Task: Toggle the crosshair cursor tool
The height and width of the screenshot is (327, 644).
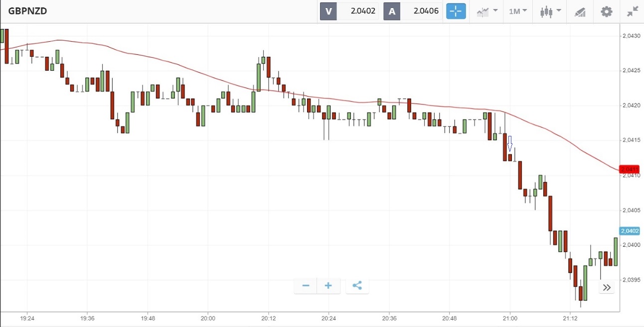Action: tap(456, 11)
